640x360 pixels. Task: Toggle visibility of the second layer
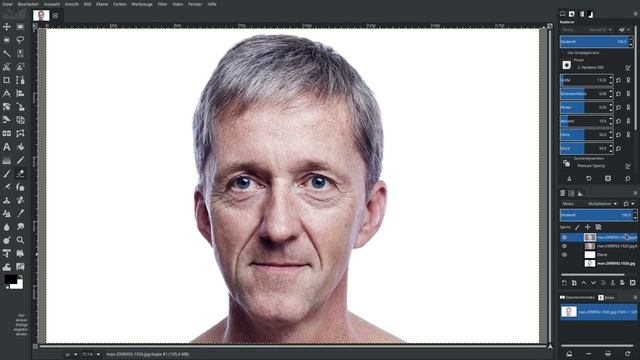click(564, 246)
